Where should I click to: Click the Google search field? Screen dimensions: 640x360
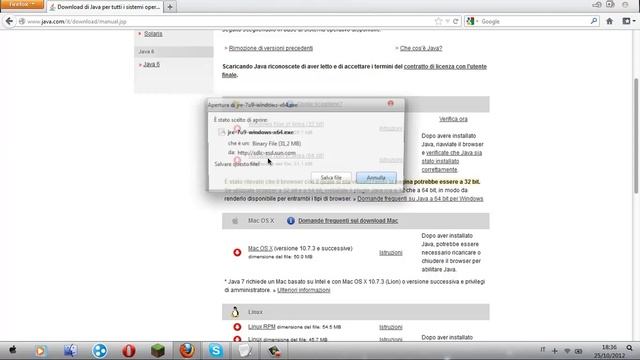coord(535,21)
